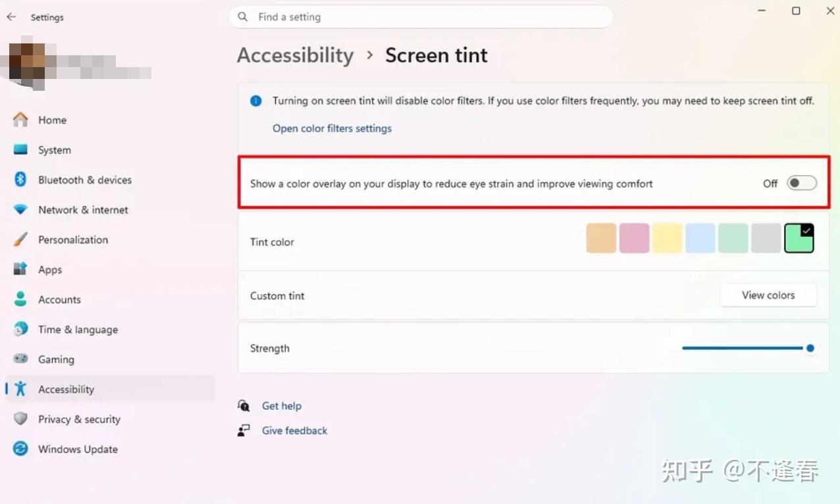
Task: Click the Find a setting search box
Action: [421, 17]
